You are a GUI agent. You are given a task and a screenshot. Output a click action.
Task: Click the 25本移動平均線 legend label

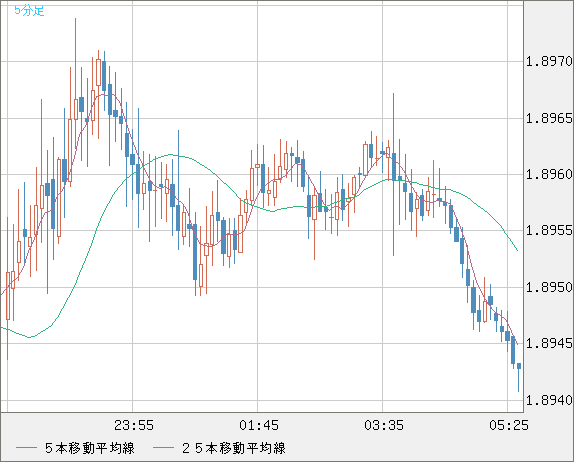click(x=234, y=448)
